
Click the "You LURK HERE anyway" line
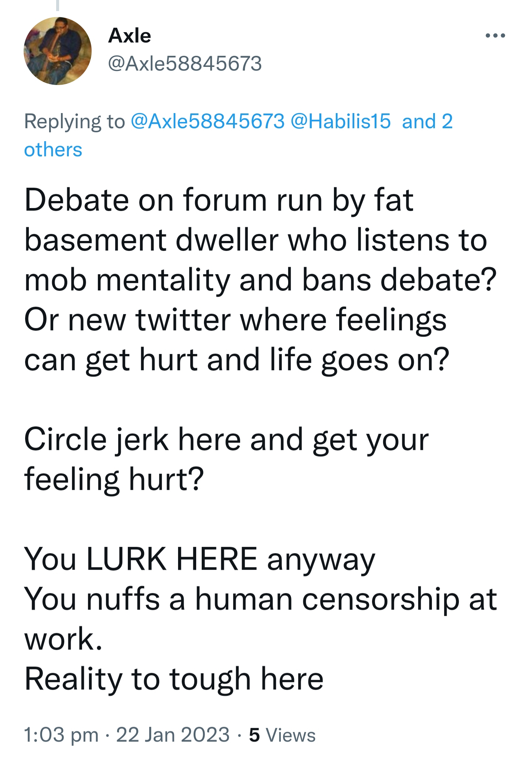199,559
